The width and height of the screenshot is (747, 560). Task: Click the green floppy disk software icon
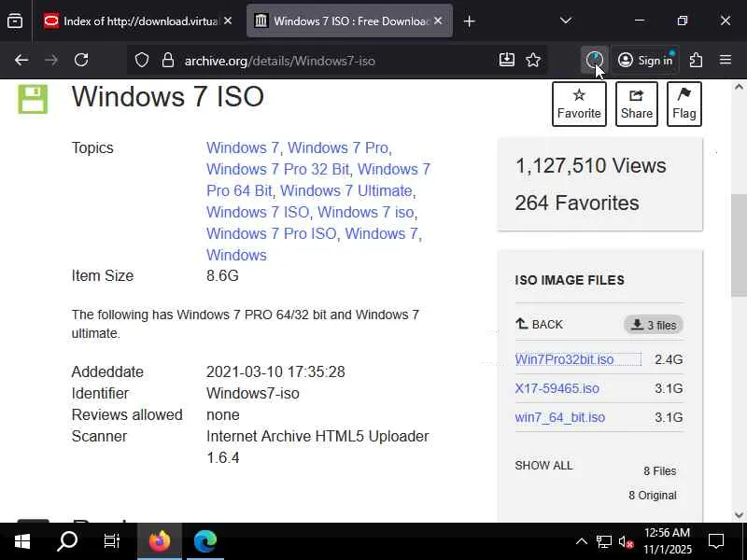click(x=33, y=99)
